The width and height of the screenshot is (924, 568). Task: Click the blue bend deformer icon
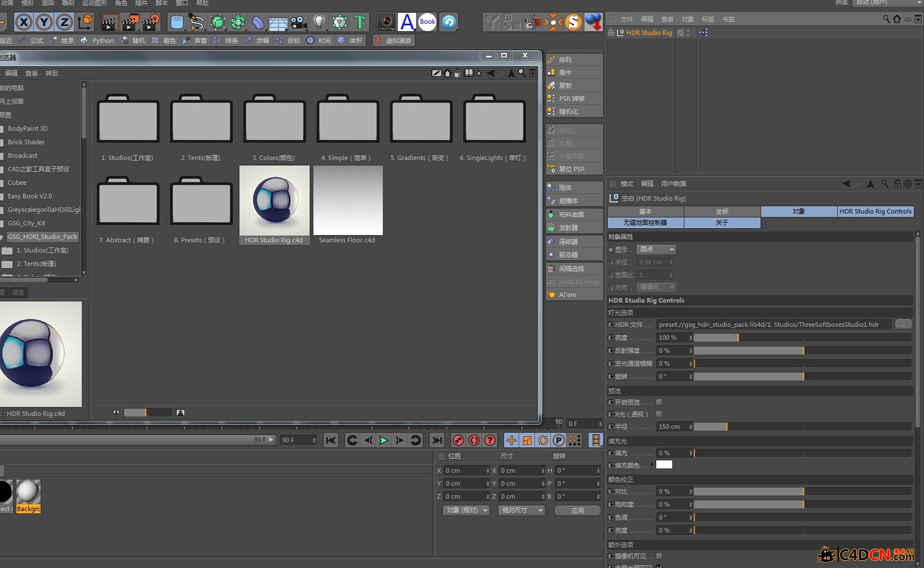pyautogui.click(x=258, y=23)
